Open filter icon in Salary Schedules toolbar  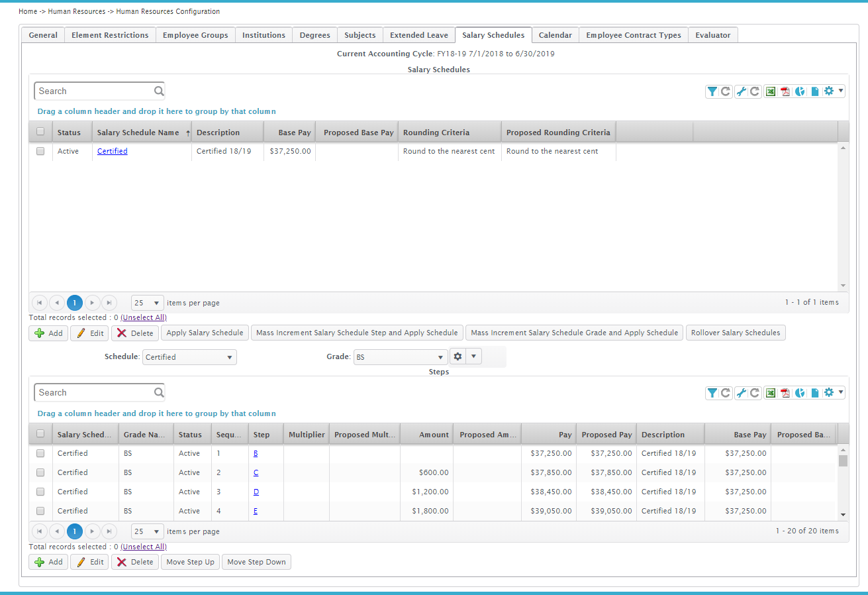(x=712, y=91)
